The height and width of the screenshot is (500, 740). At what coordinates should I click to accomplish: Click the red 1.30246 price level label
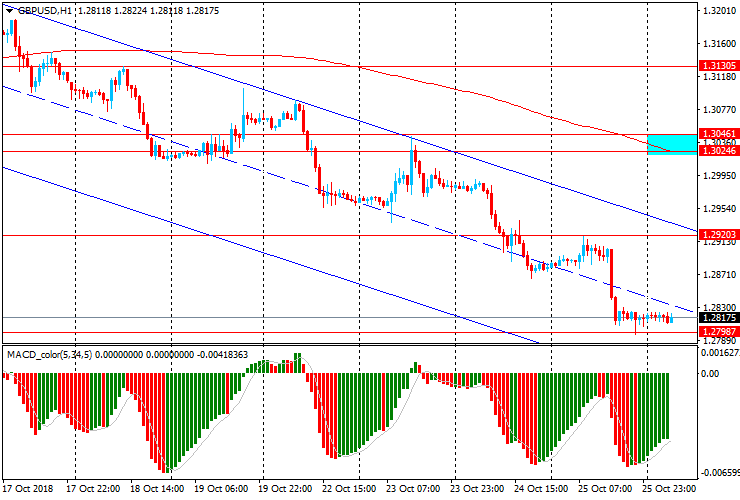coord(719,151)
